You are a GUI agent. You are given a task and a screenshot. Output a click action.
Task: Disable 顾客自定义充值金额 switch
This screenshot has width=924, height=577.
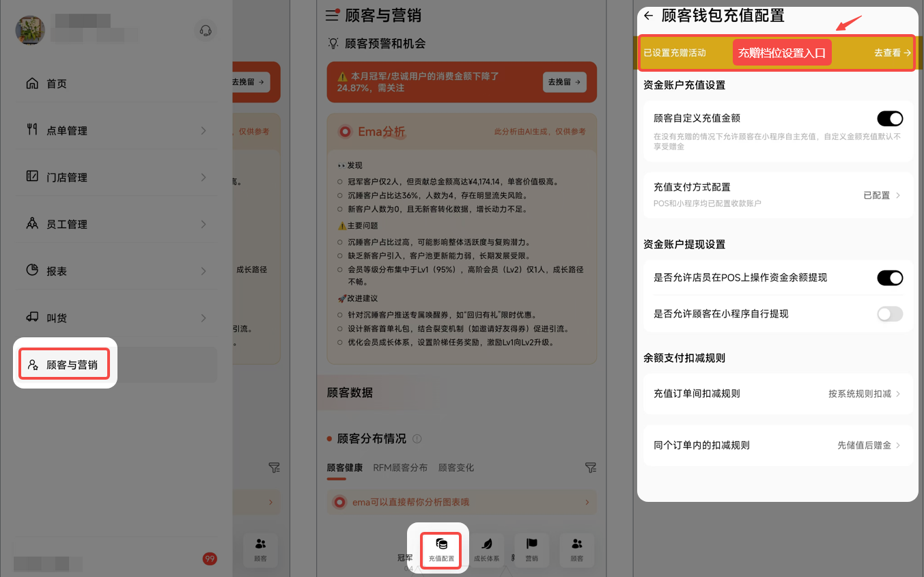click(890, 119)
